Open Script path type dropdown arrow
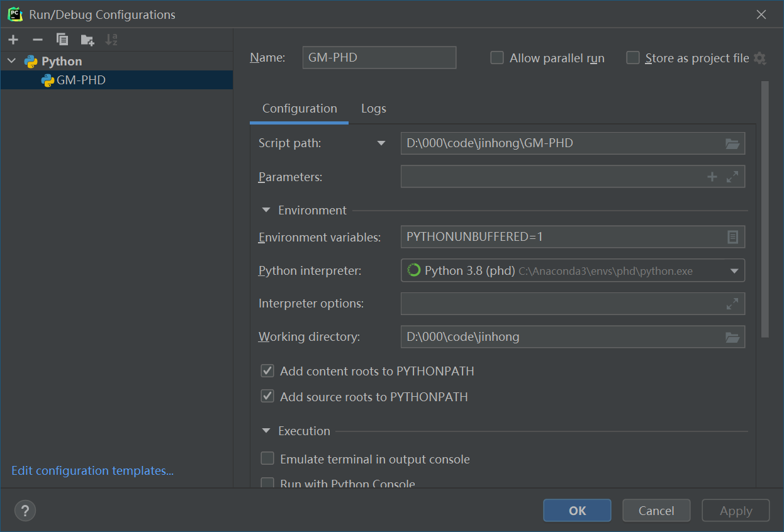Screen dimensions: 784x532 coord(381,143)
